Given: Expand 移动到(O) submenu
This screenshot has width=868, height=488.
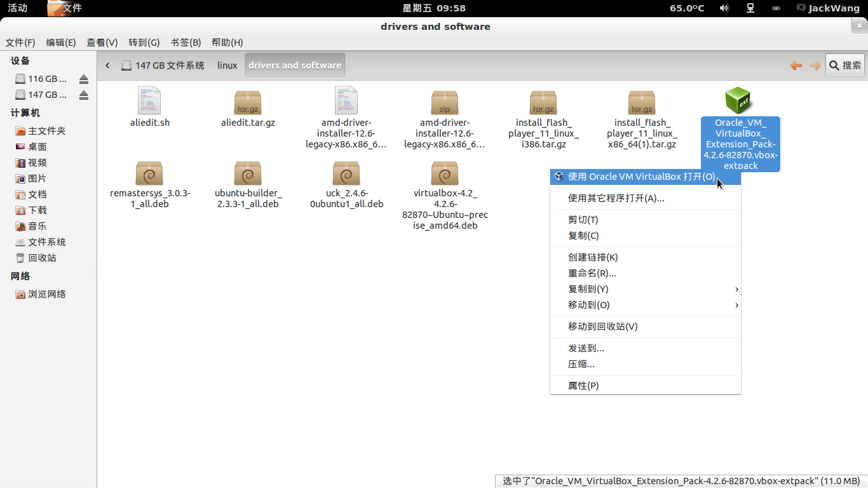Looking at the screenshot, I should pos(646,305).
